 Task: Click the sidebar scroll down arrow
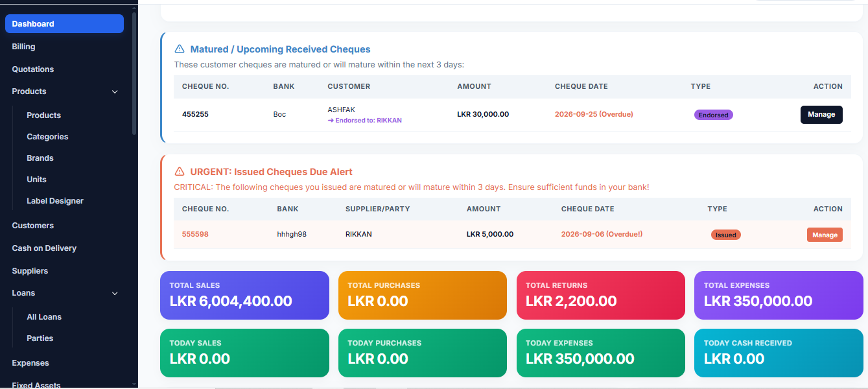(x=134, y=384)
